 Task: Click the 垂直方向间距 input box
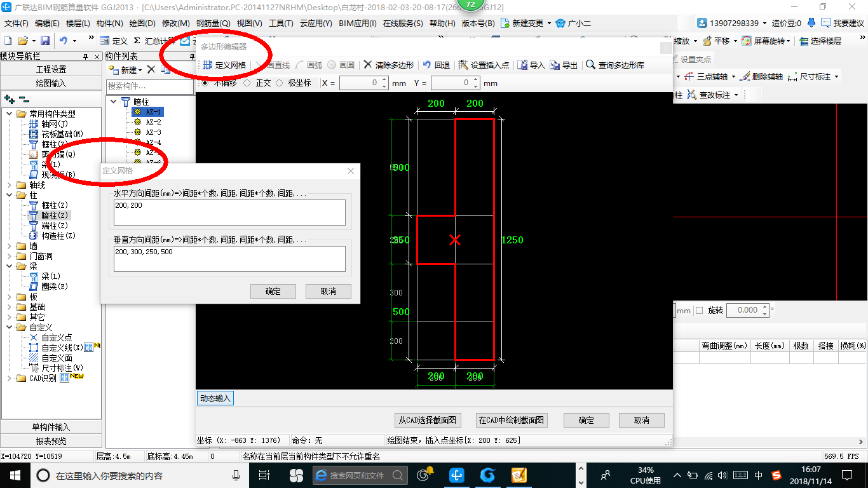229,259
